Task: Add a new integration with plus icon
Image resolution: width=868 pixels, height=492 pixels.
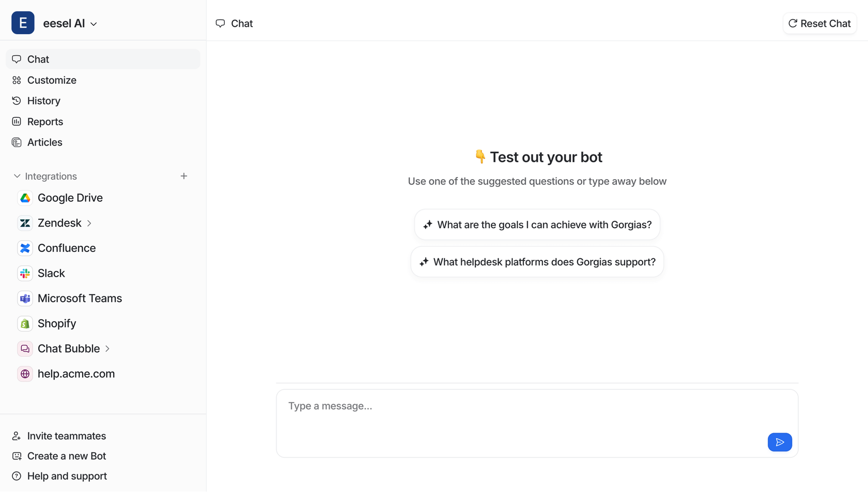Action: pos(184,176)
